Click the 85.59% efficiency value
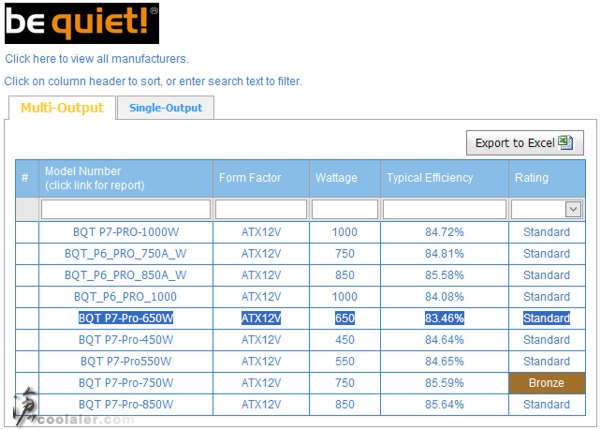Screen dimensions: 600x430 (x=444, y=383)
